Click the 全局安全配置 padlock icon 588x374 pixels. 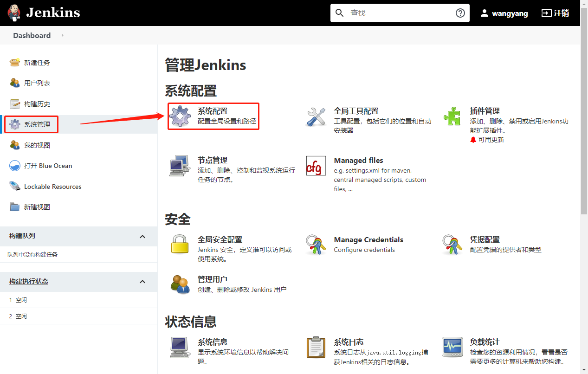click(x=180, y=245)
